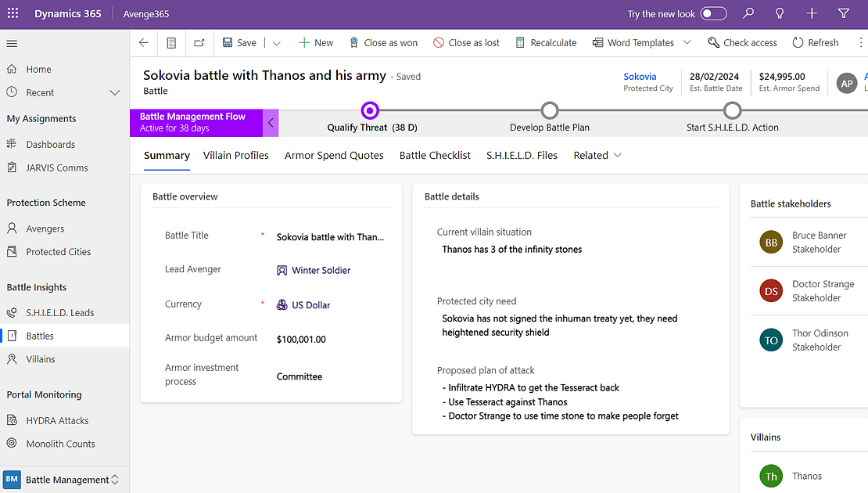Click the plus icon in top bar
The width and height of the screenshot is (868, 493).
(812, 13)
